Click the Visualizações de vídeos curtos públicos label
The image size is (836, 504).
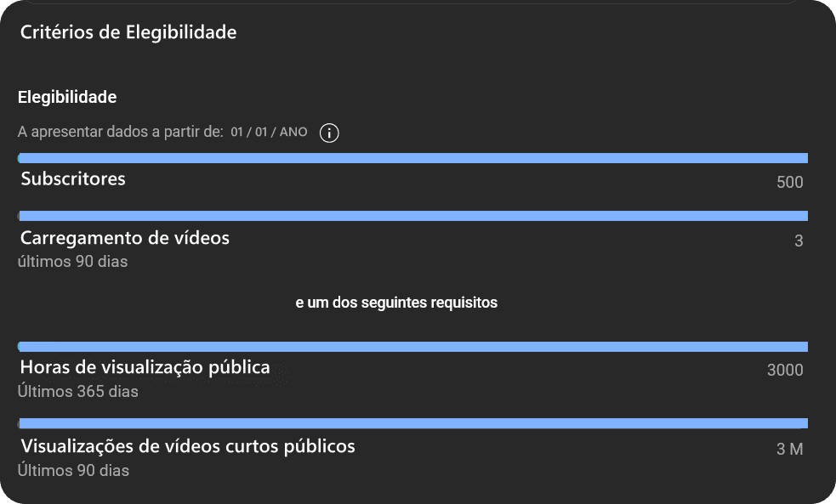tap(188, 446)
